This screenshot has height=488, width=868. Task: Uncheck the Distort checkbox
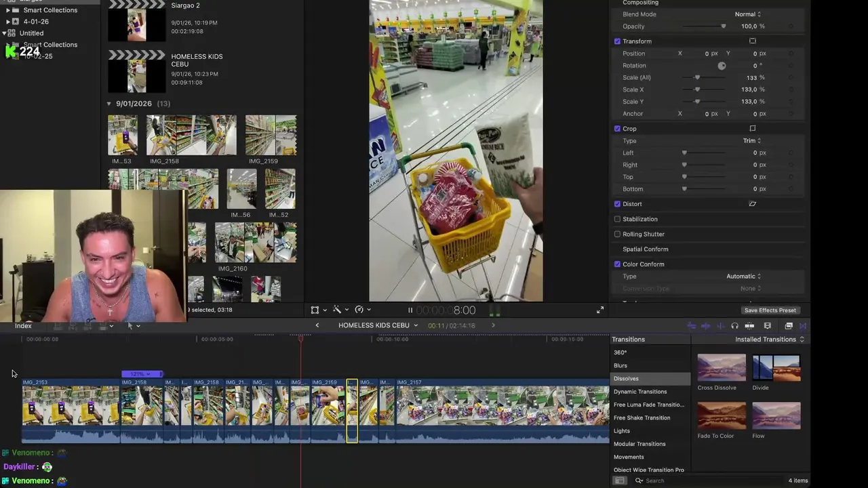click(x=617, y=204)
